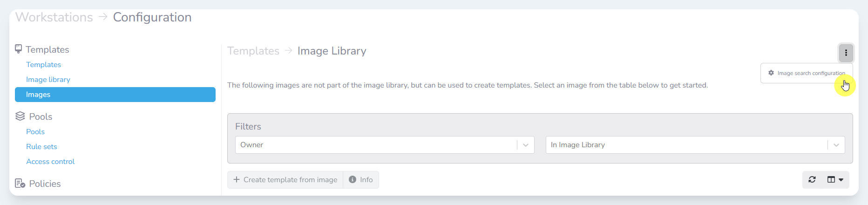The height and width of the screenshot is (205, 868).
Task: Expand the In Image Library filter dropdown
Action: point(836,145)
